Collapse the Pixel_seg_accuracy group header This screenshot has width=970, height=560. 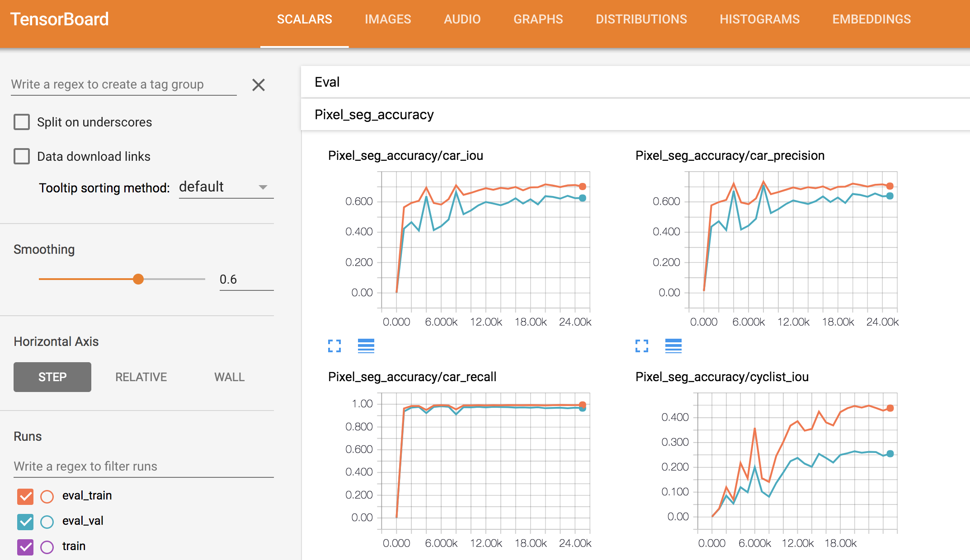374,115
